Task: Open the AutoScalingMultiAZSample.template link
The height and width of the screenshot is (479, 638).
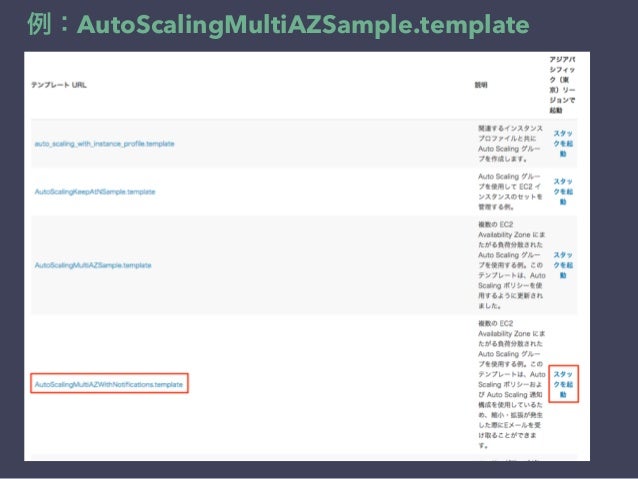Action: pyautogui.click(x=93, y=265)
